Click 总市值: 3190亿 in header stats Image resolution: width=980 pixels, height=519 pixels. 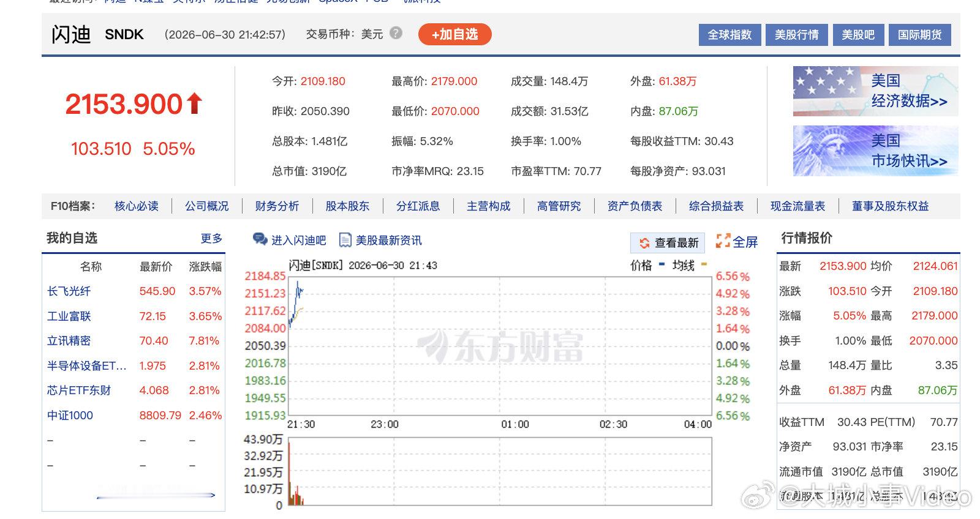click(x=309, y=171)
